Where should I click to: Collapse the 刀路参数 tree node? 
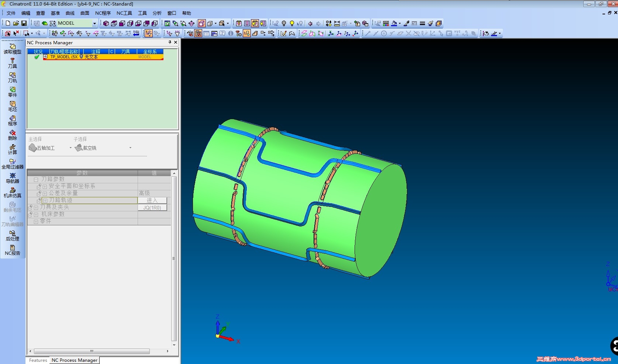click(36, 180)
